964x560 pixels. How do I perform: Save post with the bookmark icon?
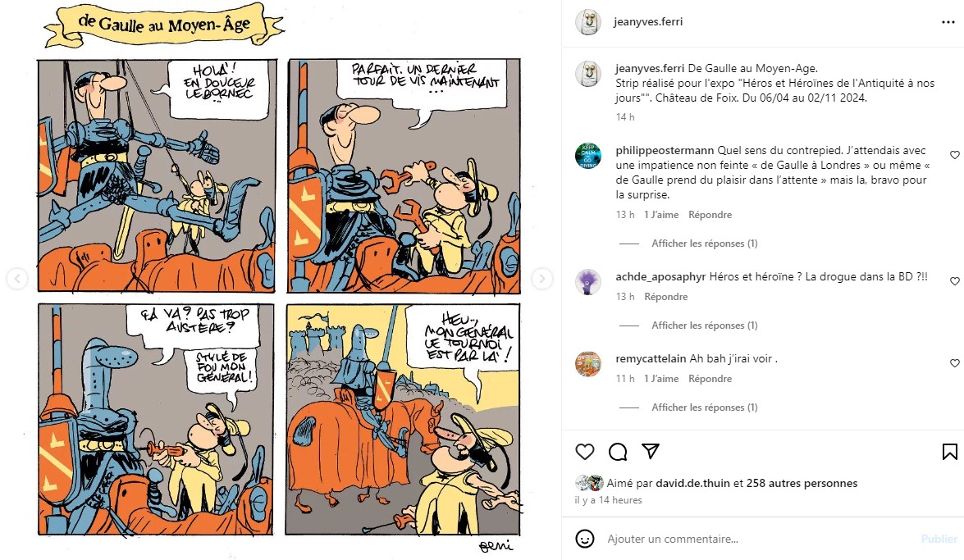[x=949, y=452]
